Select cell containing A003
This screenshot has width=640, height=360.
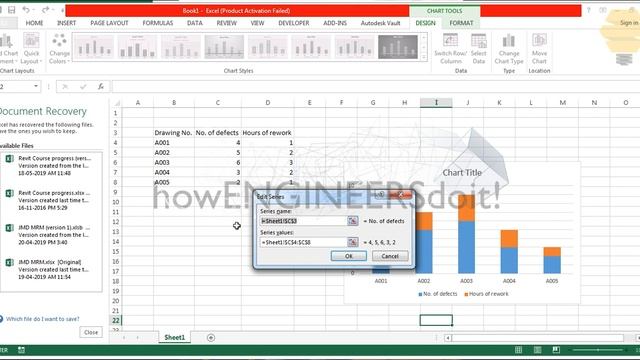point(174,162)
